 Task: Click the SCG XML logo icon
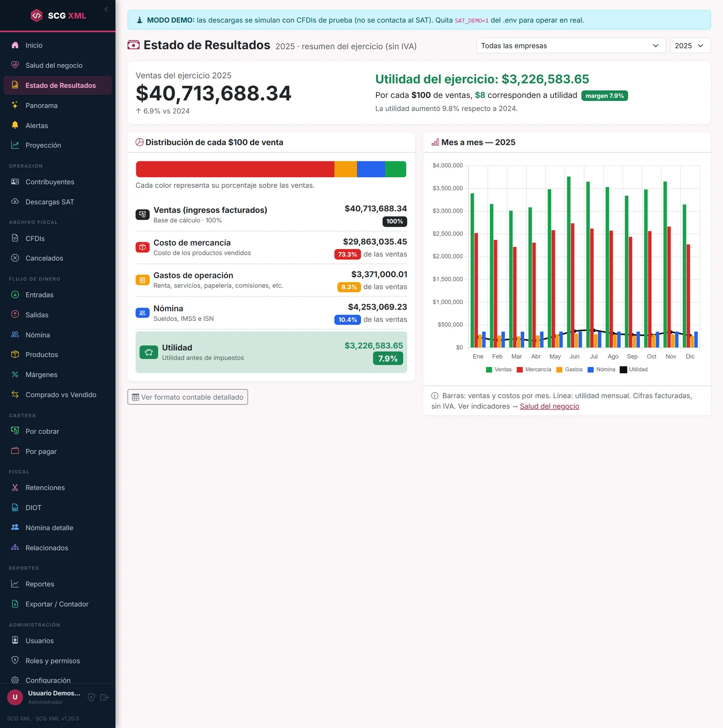click(37, 15)
